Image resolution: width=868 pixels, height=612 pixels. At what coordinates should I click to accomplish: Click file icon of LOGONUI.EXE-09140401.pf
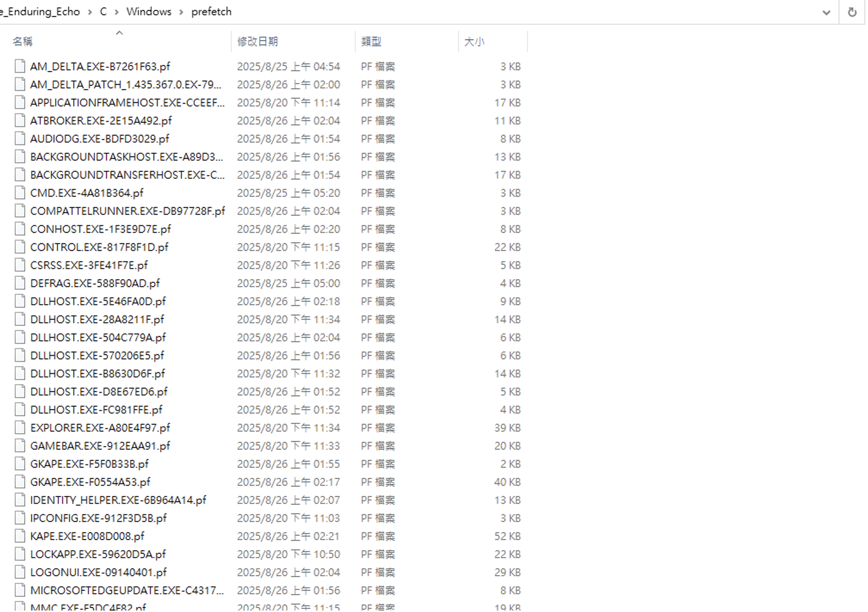click(20, 572)
